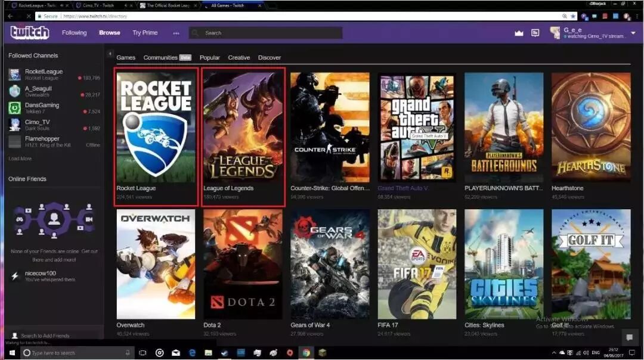The image size is (644, 360).
Task: Bookmark the page with the star icon
Action: pos(572,16)
